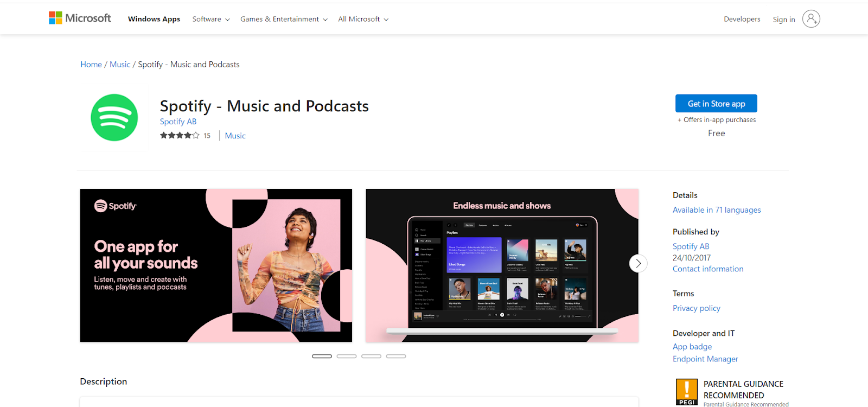Screen dimensions: 868x407
Task: Open the Endpoint Manager link
Action: (x=705, y=359)
